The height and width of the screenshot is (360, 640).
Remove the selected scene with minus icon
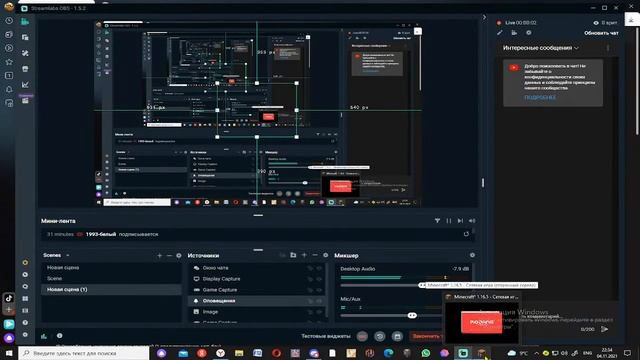[x=169, y=256]
